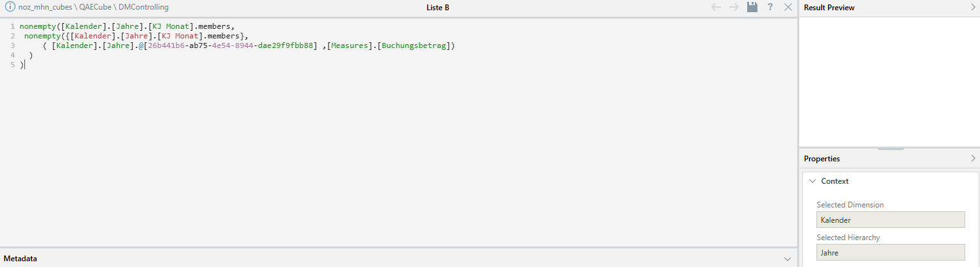Click the back arrow icon

716,7
